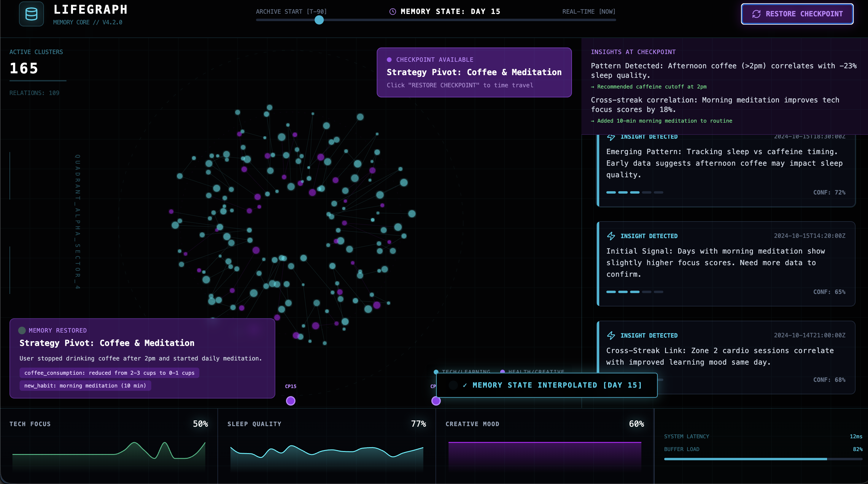Click lightning icon on the meditation focus insight

tap(611, 236)
